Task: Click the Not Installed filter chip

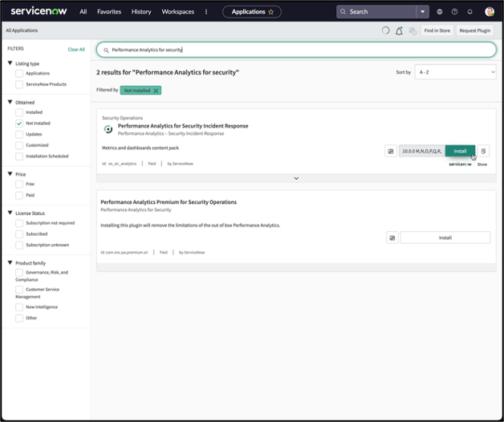Action: coord(140,91)
